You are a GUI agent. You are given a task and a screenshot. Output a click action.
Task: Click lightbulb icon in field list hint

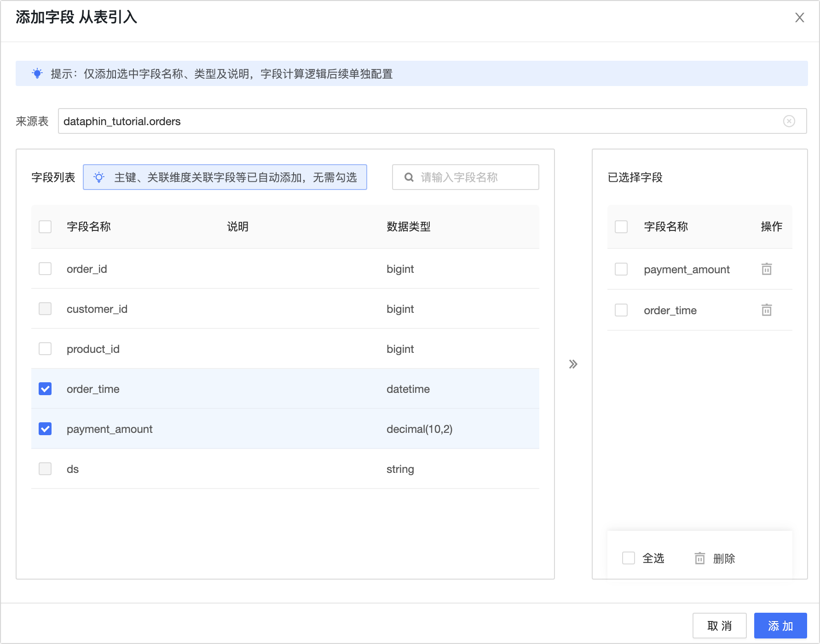pyautogui.click(x=99, y=177)
